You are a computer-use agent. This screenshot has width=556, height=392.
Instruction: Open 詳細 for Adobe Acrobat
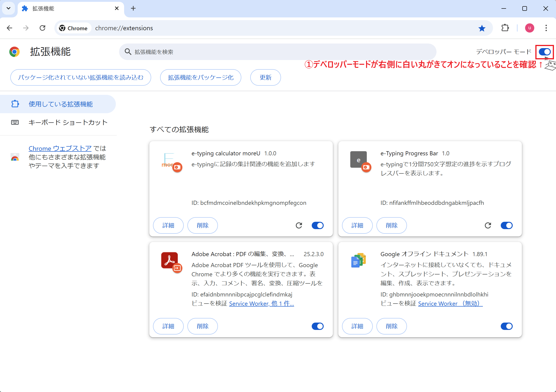[168, 326]
